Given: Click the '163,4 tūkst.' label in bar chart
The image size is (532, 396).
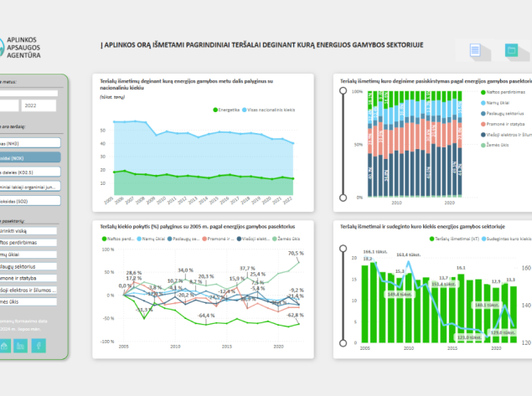Looking at the screenshot, I should pos(408,255).
